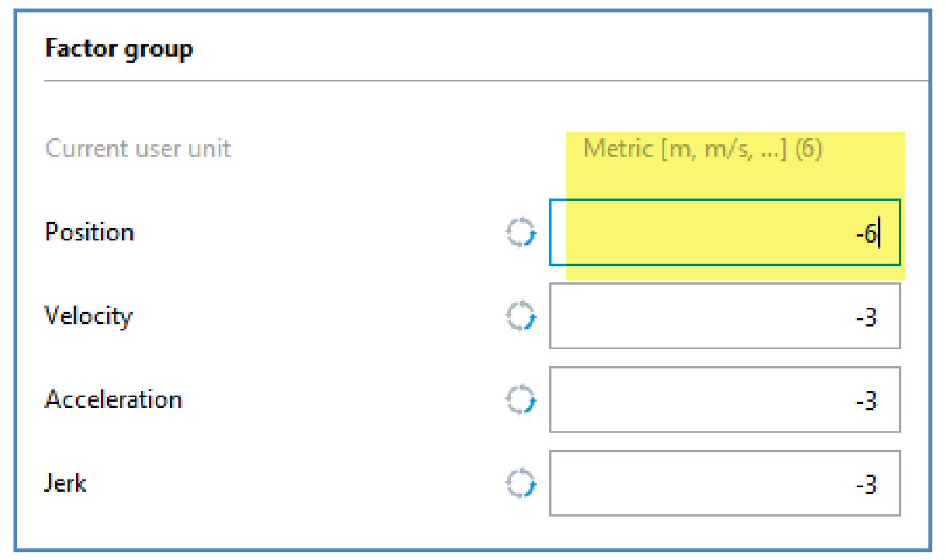Click the reset icon next to Position
947x560 pixels.
point(520,233)
